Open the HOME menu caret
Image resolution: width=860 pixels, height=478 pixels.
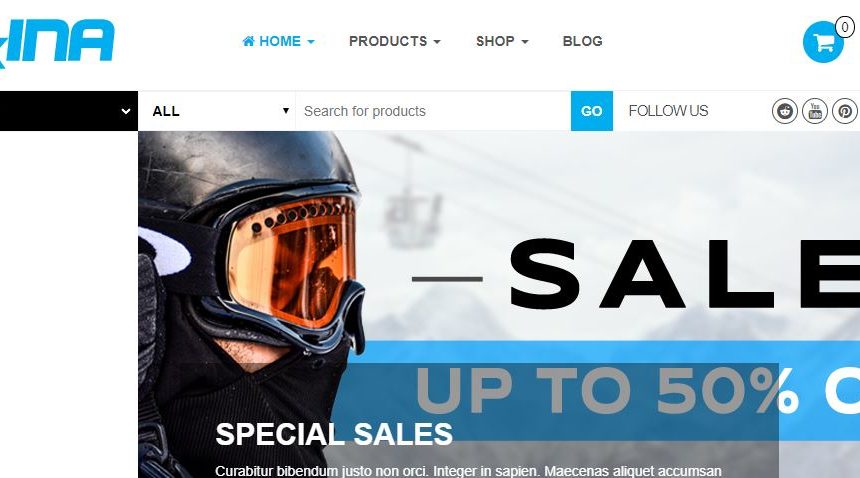pos(310,42)
